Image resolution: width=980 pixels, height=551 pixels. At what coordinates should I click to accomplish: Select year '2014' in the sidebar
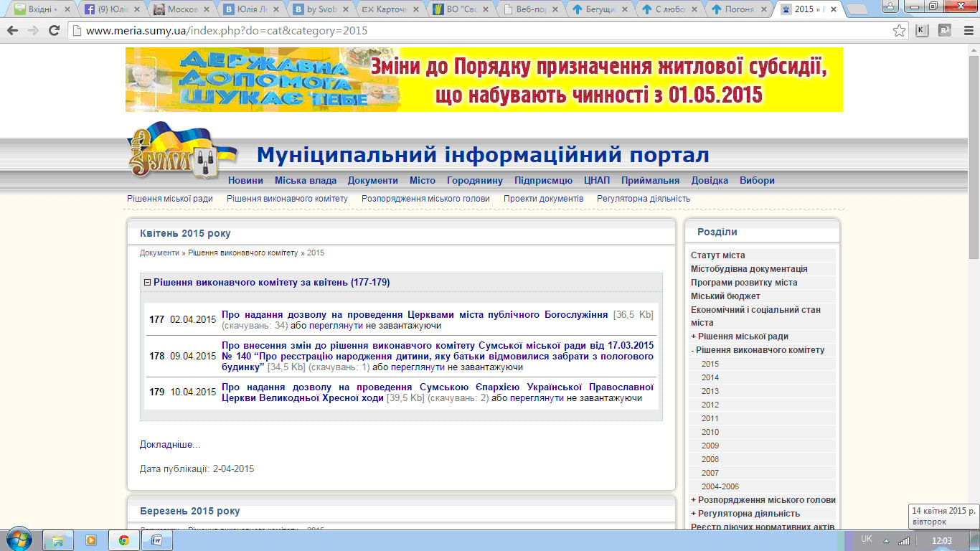pos(710,377)
